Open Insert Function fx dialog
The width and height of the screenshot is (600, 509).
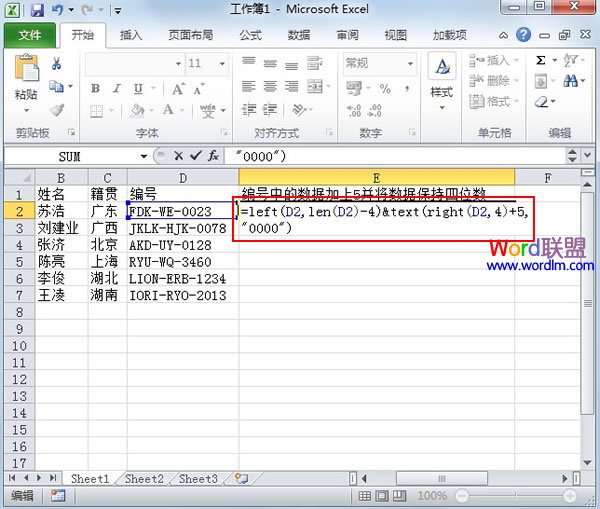(x=214, y=156)
